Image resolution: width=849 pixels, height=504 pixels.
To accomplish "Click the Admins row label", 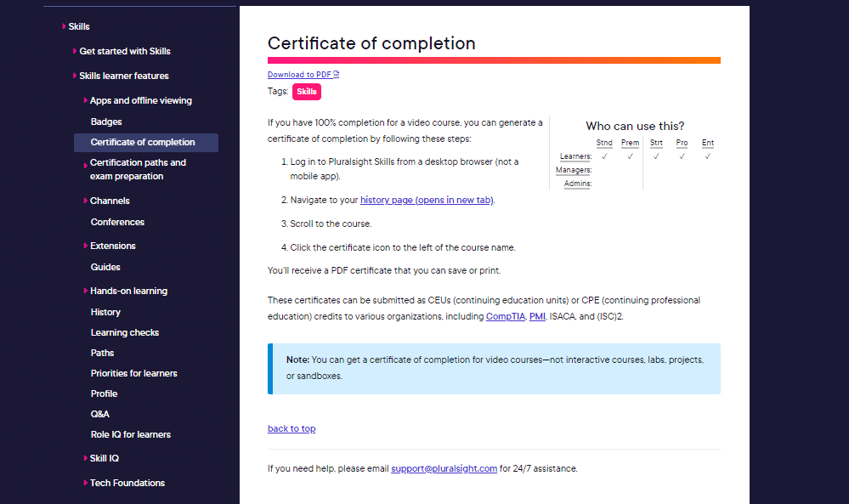I will coord(578,184).
